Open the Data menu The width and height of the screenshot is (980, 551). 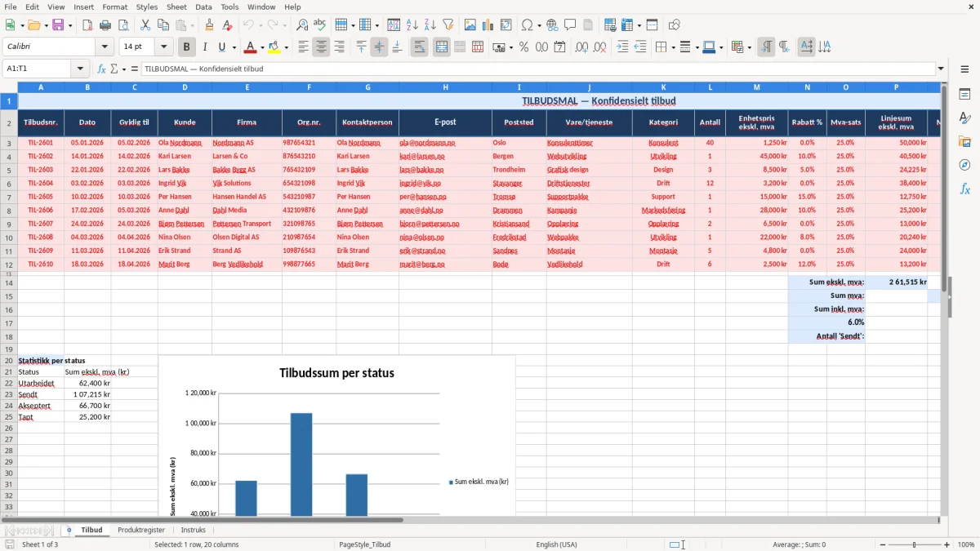pyautogui.click(x=203, y=7)
